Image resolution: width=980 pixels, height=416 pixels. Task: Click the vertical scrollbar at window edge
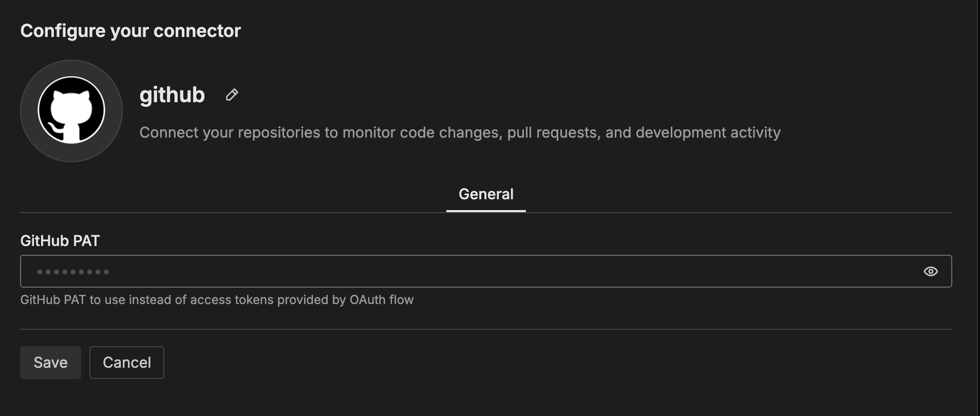(x=977, y=205)
